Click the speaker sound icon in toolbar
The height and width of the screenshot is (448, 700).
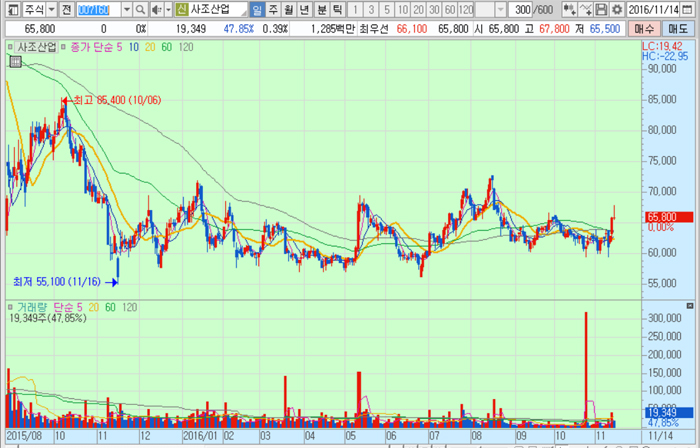tap(157, 9)
